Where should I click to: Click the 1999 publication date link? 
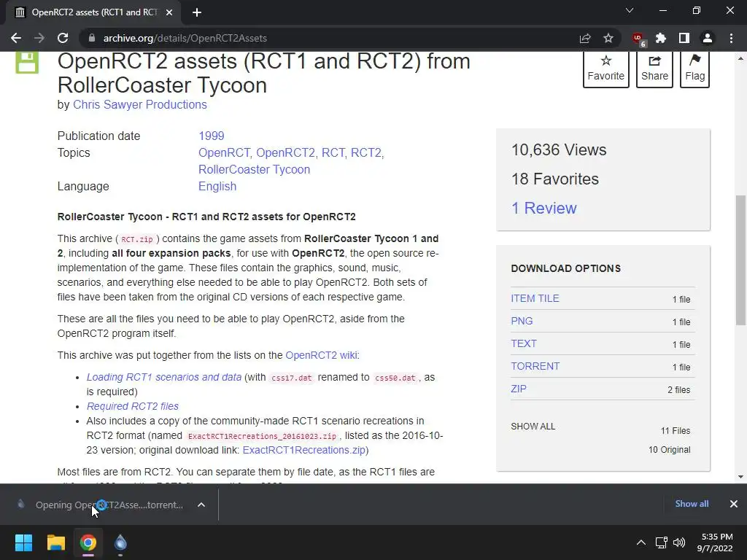(211, 136)
